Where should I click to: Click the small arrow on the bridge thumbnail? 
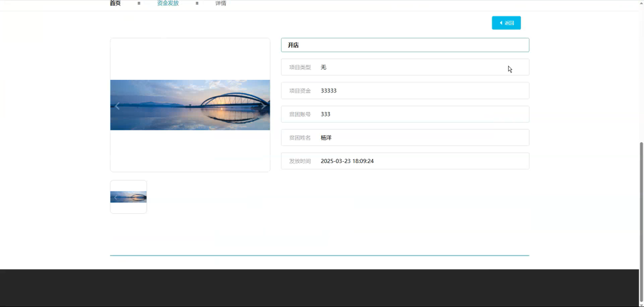tap(116, 198)
